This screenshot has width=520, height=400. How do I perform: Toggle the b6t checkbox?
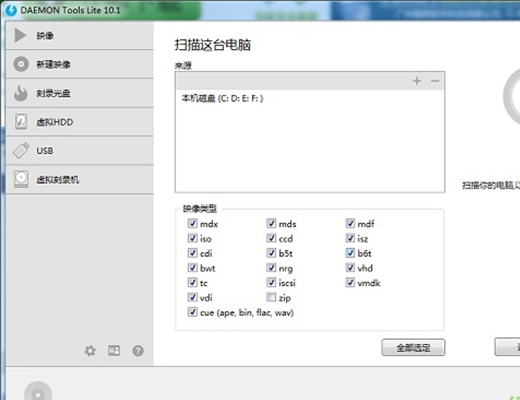(350, 253)
